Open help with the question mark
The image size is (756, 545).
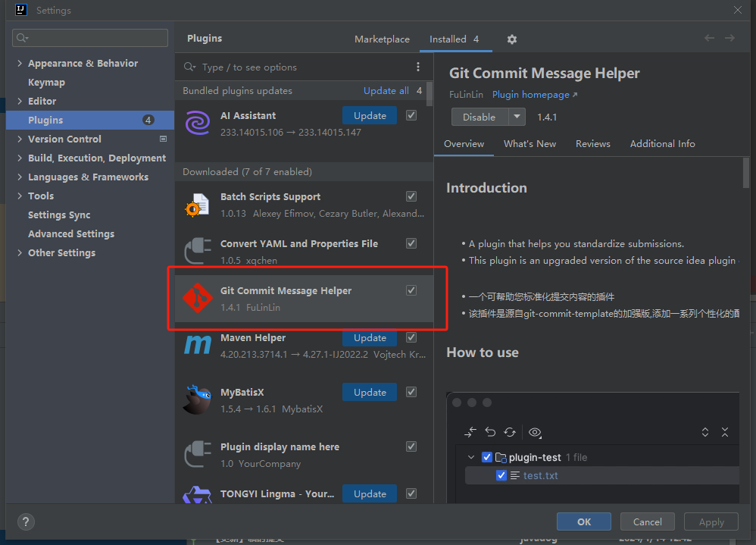point(26,522)
